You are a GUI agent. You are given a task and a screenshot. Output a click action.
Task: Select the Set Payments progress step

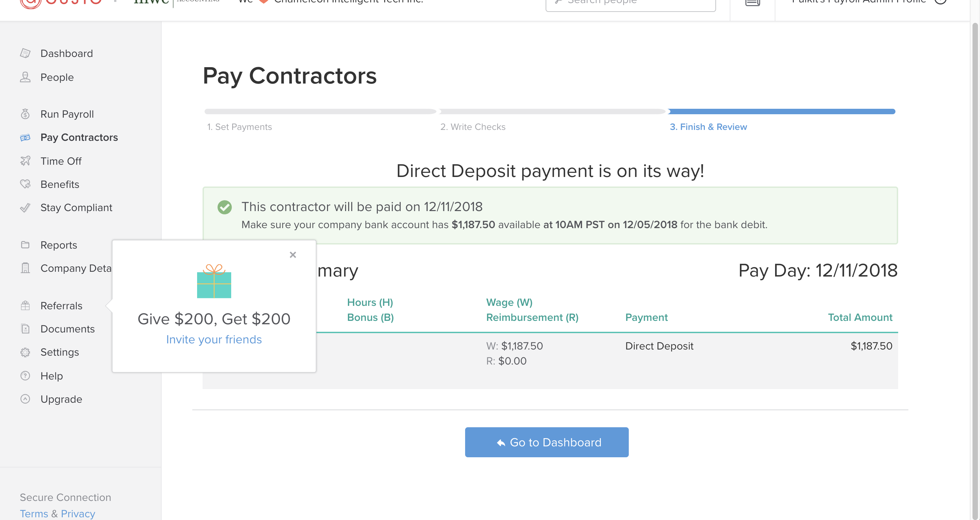pyautogui.click(x=239, y=127)
